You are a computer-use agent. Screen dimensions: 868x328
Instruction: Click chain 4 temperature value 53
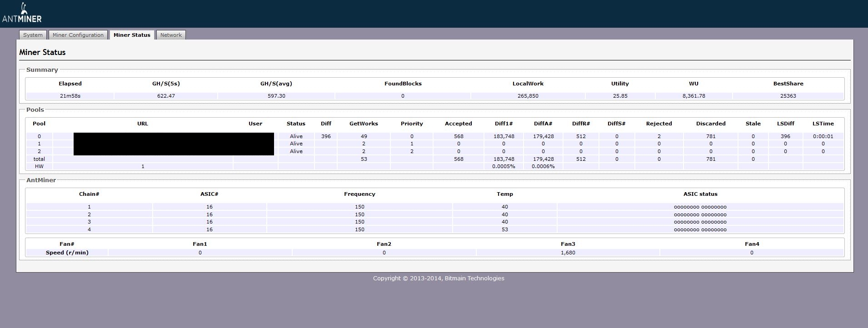[504, 229]
